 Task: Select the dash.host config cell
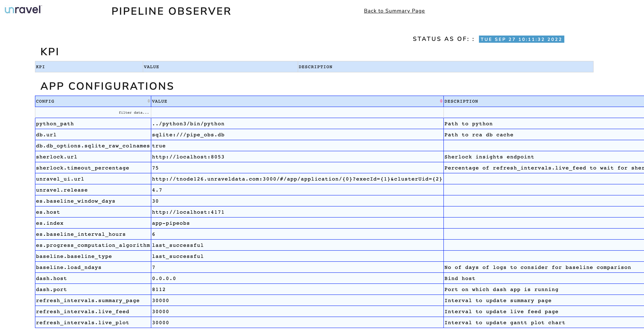point(93,278)
